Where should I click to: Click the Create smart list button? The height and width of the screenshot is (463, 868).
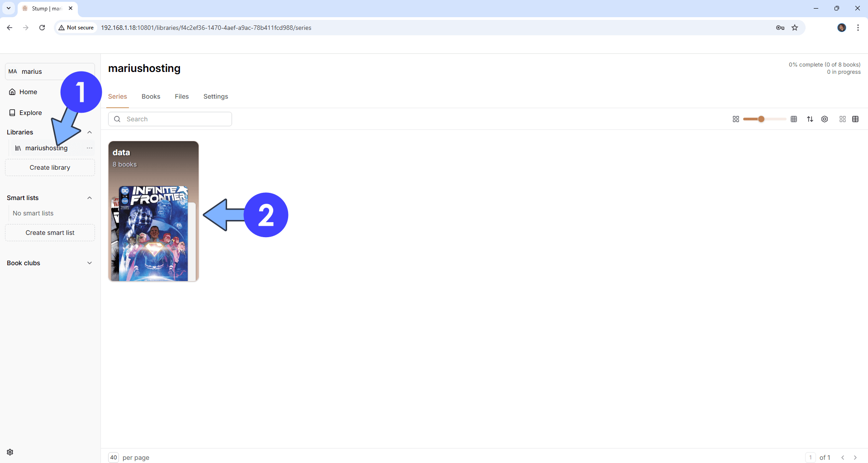click(50, 233)
